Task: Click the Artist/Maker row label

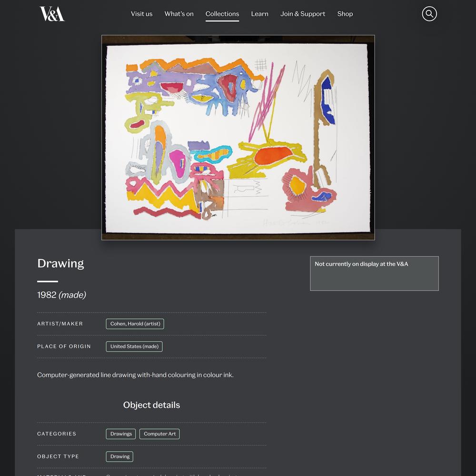Action: [60, 324]
